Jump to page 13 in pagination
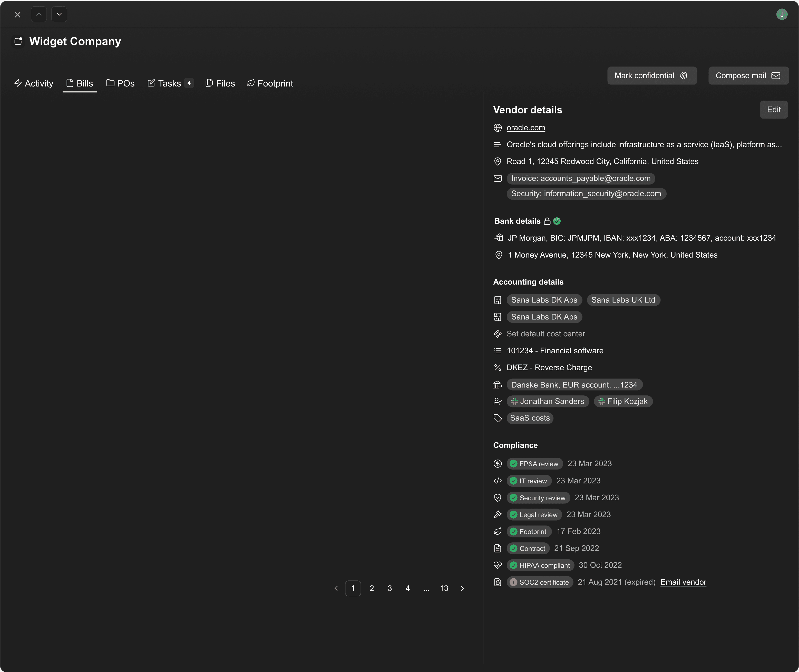 (444, 588)
